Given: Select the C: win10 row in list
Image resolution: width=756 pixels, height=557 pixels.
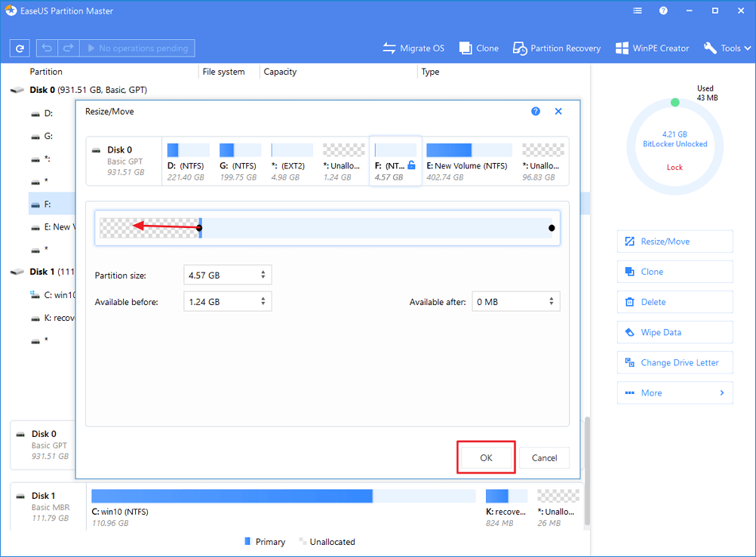Looking at the screenshot, I should click(x=52, y=295).
